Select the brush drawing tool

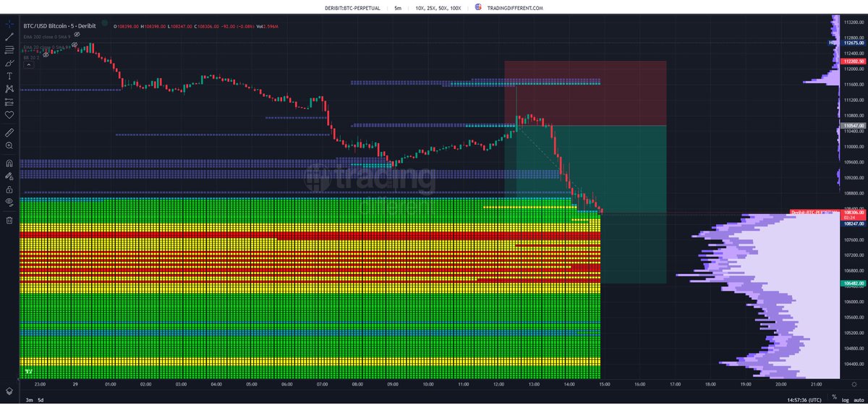[x=9, y=62]
